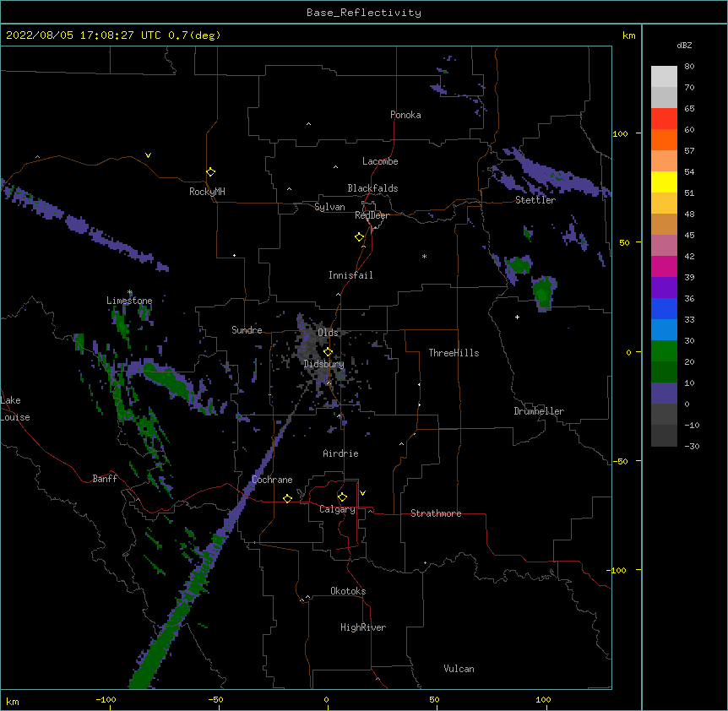Select the violet swatch between 39 and 36
The width and height of the screenshot is (728, 711).
coord(664,288)
